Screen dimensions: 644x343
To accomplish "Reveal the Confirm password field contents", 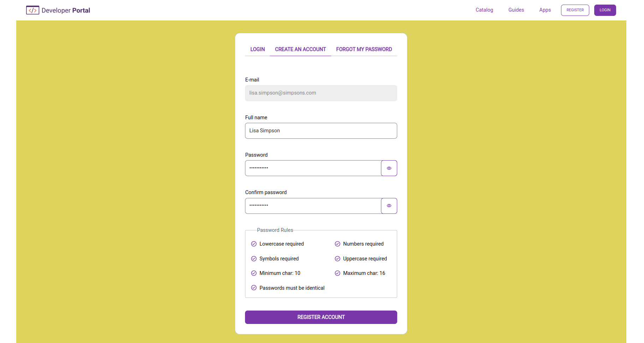I will 389,205.
